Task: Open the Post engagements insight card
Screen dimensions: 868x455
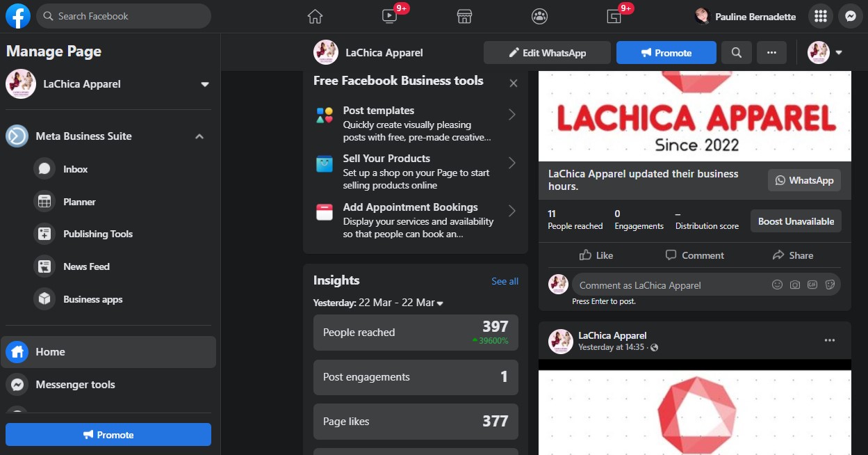Action: (x=416, y=377)
